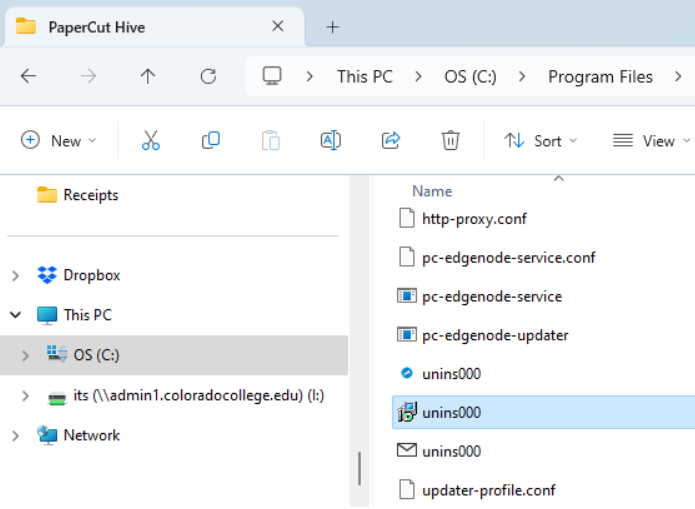The height and width of the screenshot is (509, 695).
Task: Open the New dropdown menu
Action: (59, 141)
